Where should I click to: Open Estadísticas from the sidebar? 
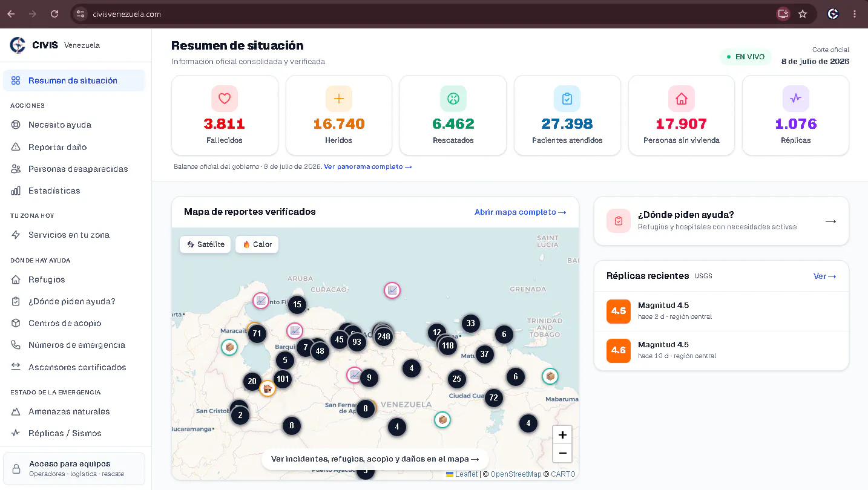coord(74,191)
